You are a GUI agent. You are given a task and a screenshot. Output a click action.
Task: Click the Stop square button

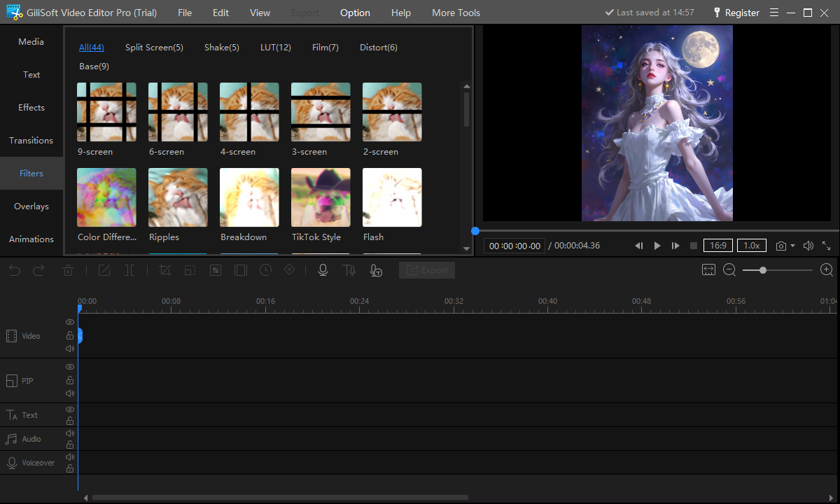[x=694, y=246]
